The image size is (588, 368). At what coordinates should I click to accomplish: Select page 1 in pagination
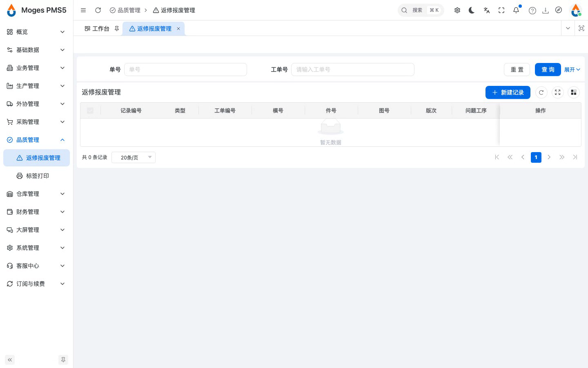(536, 157)
